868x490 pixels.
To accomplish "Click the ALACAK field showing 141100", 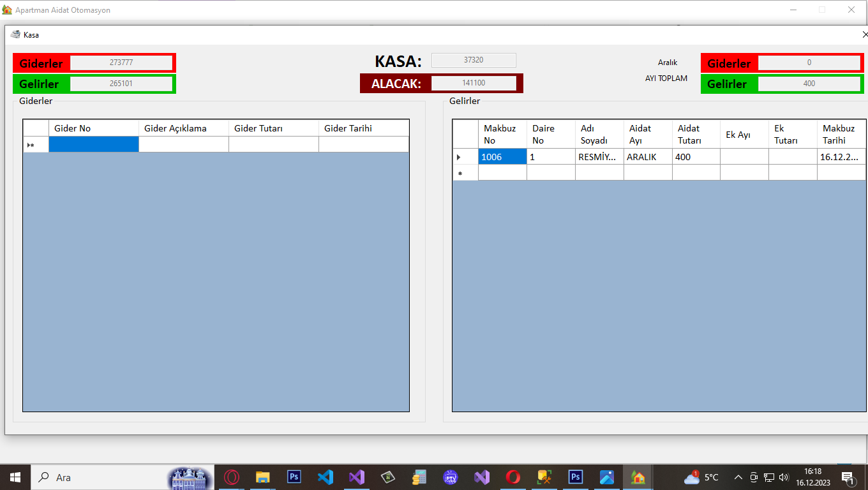I will click(474, 83).
